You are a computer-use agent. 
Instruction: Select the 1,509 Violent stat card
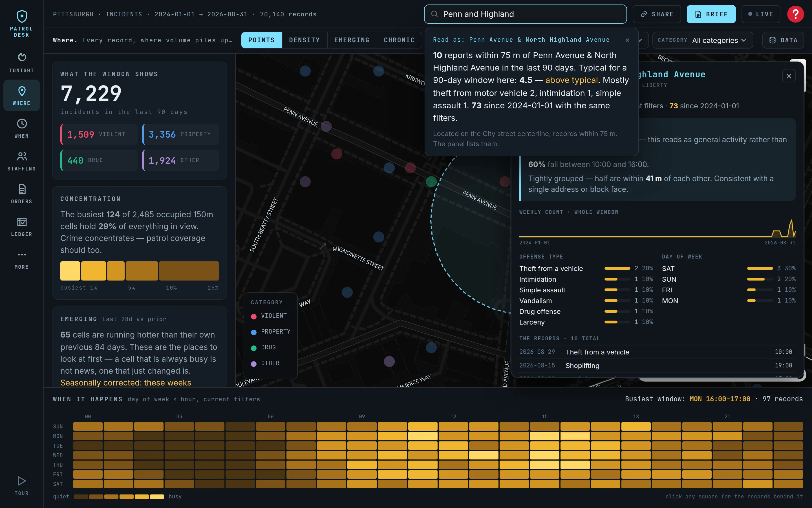[x=99, y=134]
